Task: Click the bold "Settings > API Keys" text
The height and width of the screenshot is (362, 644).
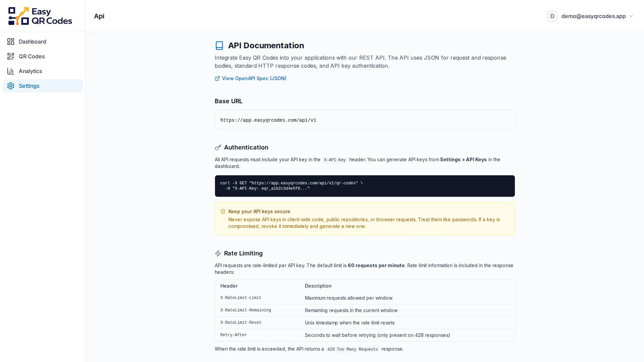Action: pos(463,160)
